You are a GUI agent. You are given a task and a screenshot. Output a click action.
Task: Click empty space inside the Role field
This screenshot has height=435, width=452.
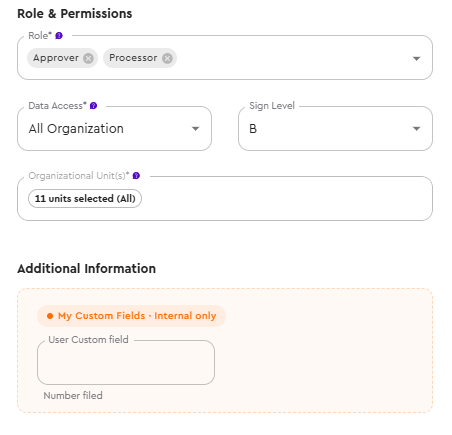click(x=293, y=58)
